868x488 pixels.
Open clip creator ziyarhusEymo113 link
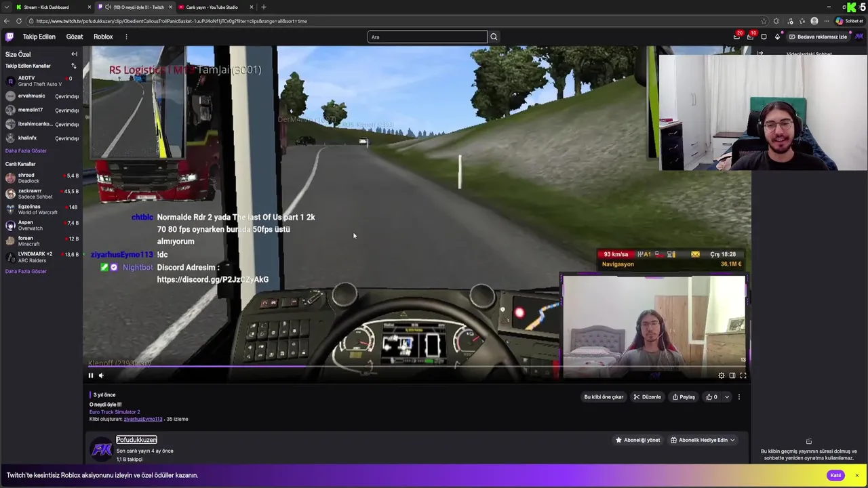(x=143, y=420)
